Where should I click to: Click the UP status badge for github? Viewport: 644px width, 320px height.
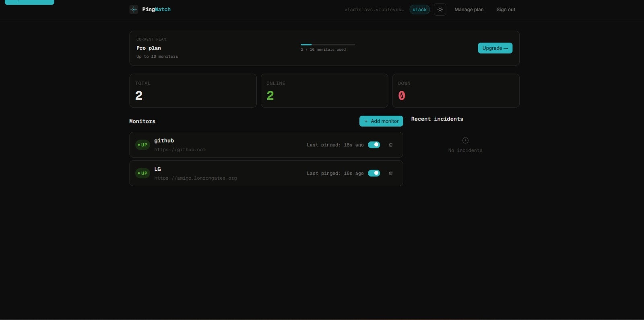click(142, 145)
